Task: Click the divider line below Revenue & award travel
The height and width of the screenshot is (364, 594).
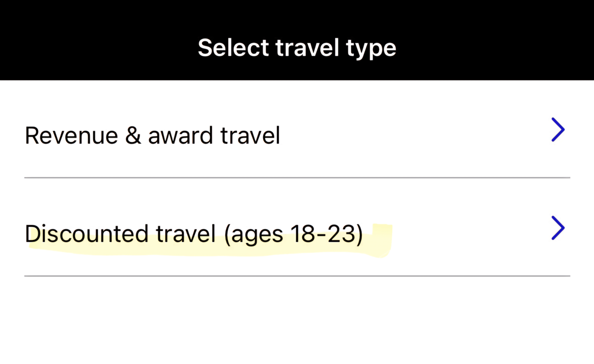Action: click(x=297, y=178)
